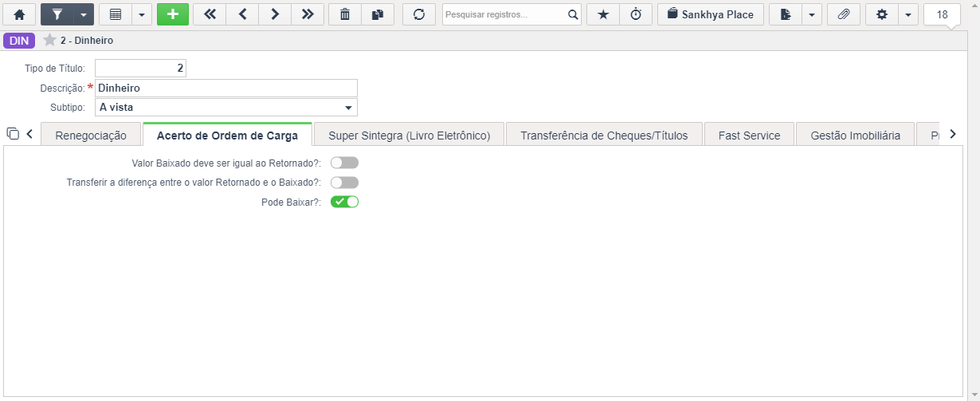Switch to the Renegociação tab
This screenshot has height=401, width=980.
point(91,136)
